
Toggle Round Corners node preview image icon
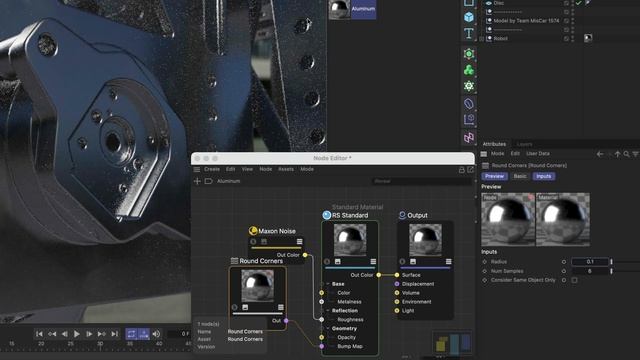(245, 307)
